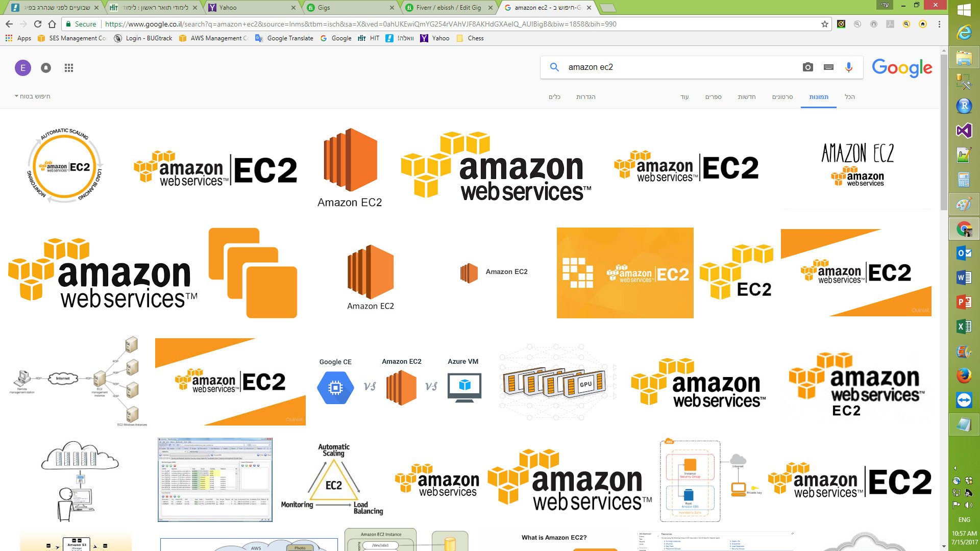Screen dimensions: 980x551
Task: Close the Yahoo browser tab
Action: 293,8
